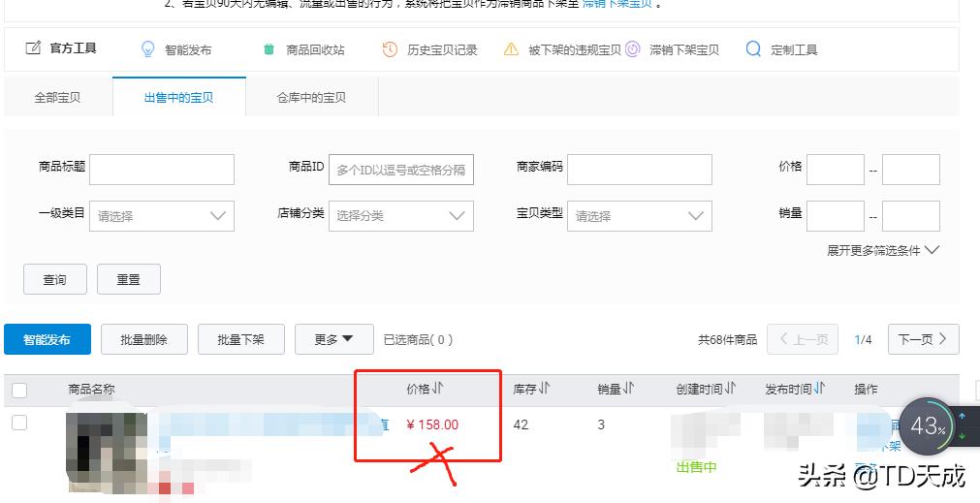The height and width of the screenshot is (503, 980).
Task: Expand 展开更多筛选条件
Action: [x=883, y=251]
